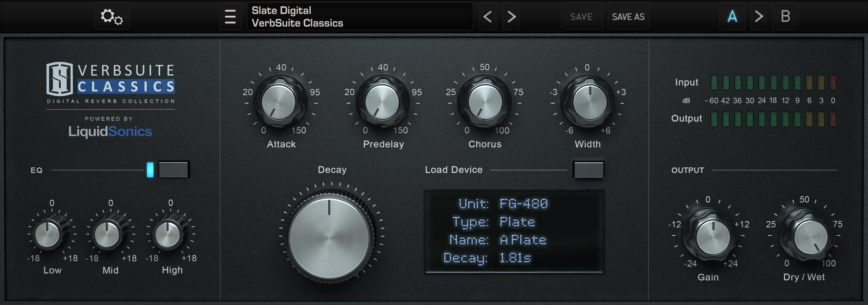Click the LiquidSonics logo text
Screen dimensions: 868x305
pyautogui.click(x=110, y=131)
